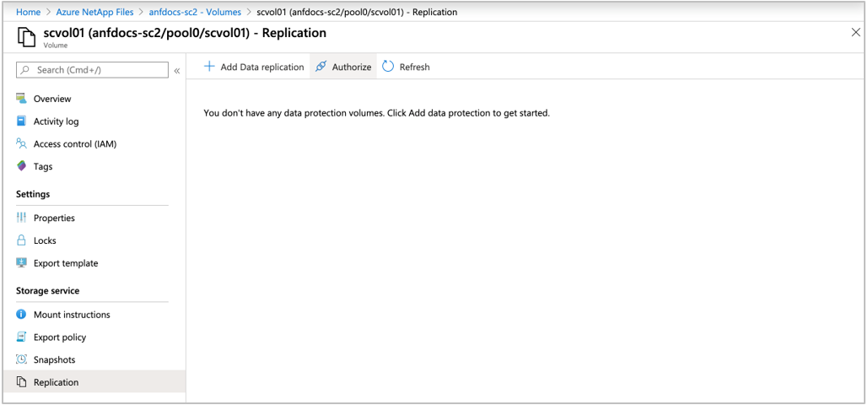
Task: Click the Mount instructions info icon
Action: (22, 314)
